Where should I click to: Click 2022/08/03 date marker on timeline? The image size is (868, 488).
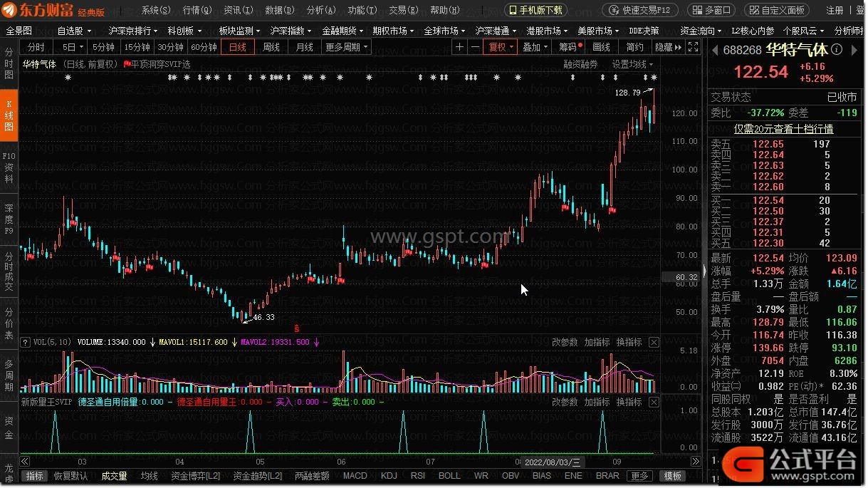click(553, 462)
